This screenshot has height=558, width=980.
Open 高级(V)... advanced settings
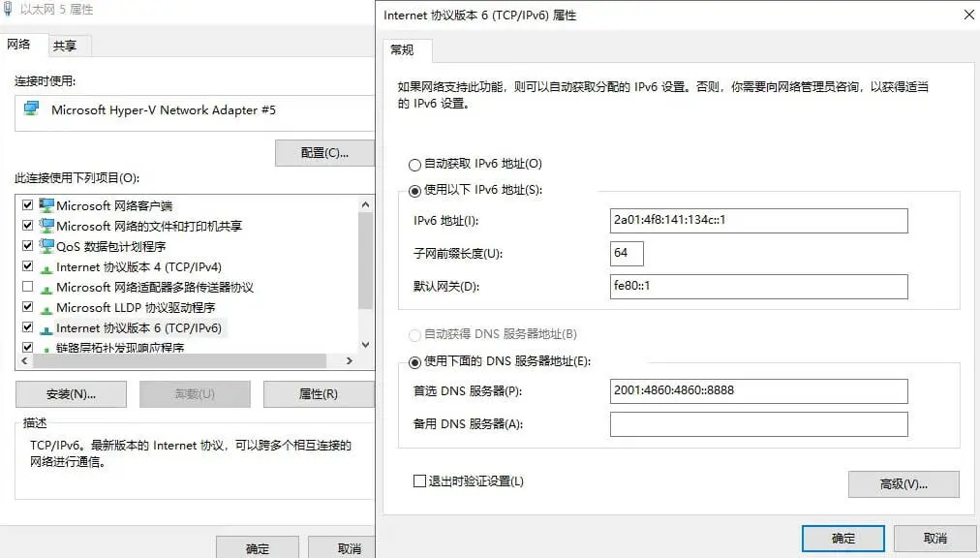click(903, 484)
